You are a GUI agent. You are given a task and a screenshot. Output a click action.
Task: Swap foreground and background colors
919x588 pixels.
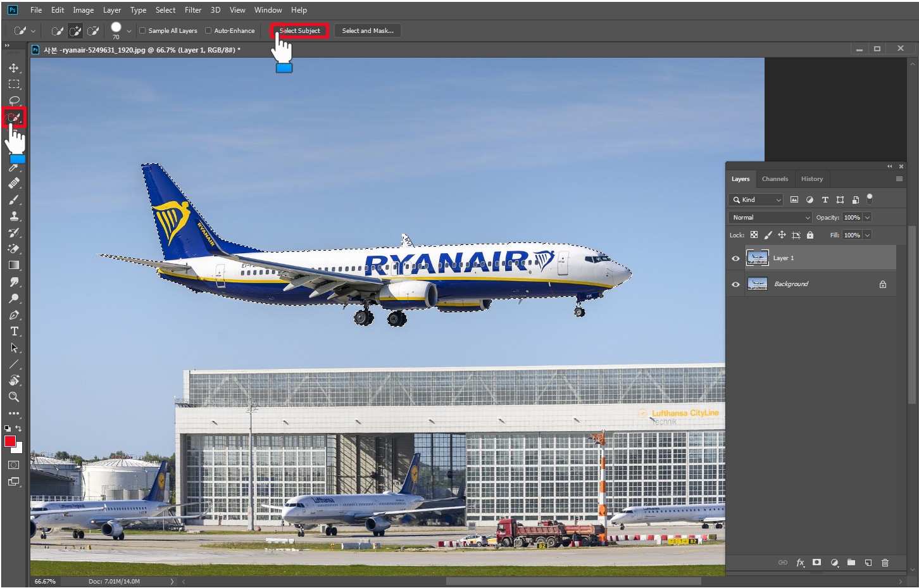(x=18, y=428)
